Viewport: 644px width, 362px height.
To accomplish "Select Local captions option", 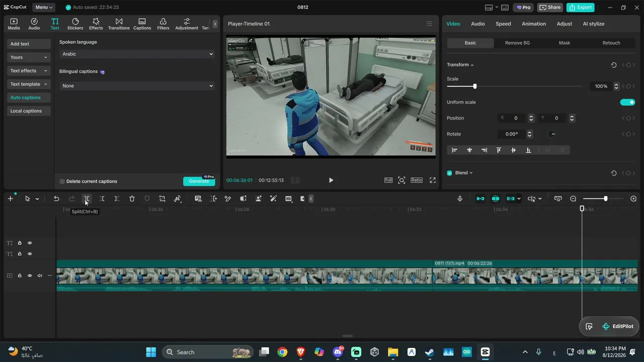I will pos(29,111).
